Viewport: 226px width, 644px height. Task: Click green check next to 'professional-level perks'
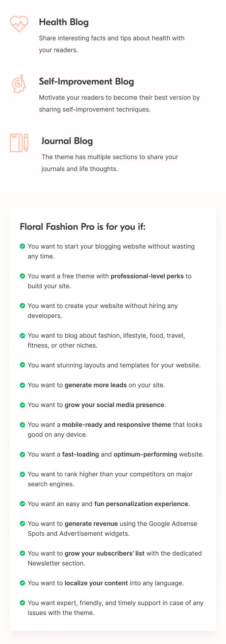pos(22,276)
